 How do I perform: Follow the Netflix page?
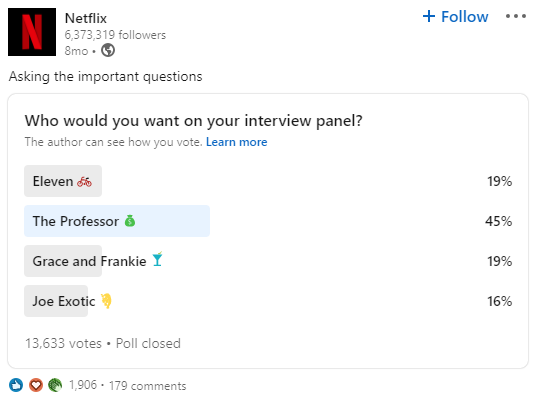tap(455, 17)
